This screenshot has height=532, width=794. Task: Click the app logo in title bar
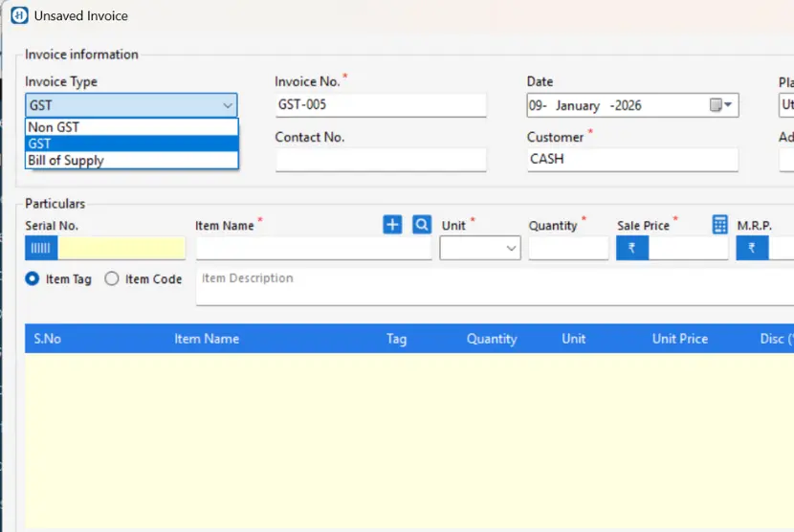click(x=18, y=15)
